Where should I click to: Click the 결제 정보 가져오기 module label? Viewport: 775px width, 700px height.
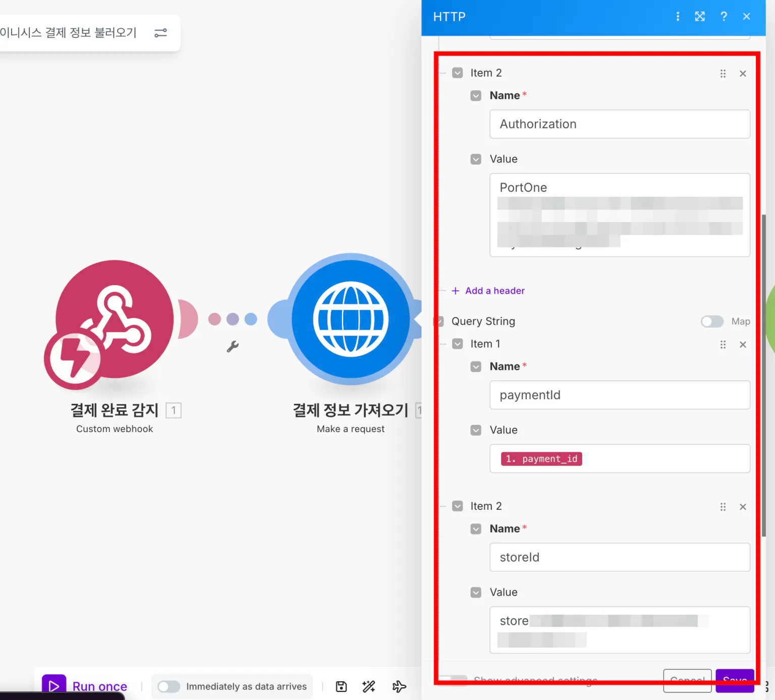pos(351,410)
